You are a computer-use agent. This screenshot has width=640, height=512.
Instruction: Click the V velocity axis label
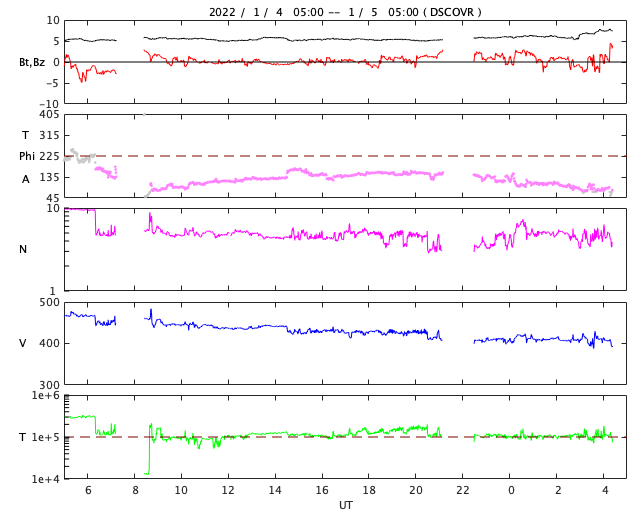(23, 343)
